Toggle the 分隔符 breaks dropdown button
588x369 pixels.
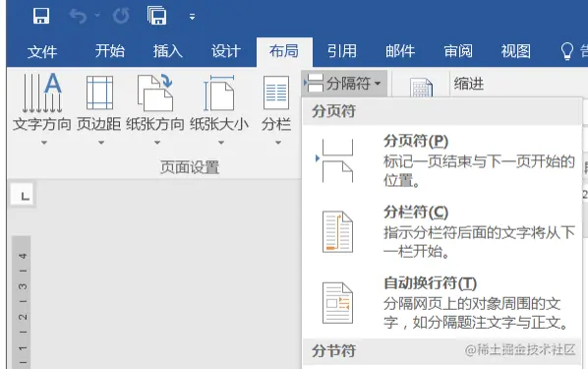(344, 84)
